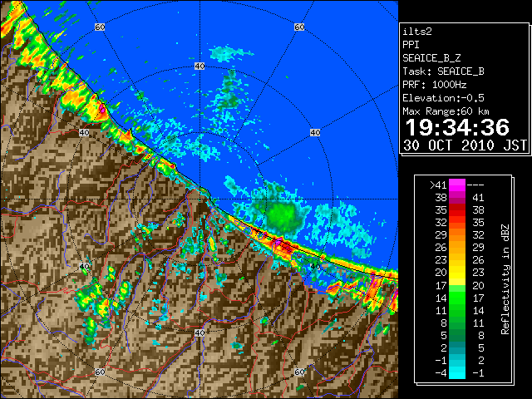Pick the red swatch for 35 to 38 dBZ

tap(457, 210)
